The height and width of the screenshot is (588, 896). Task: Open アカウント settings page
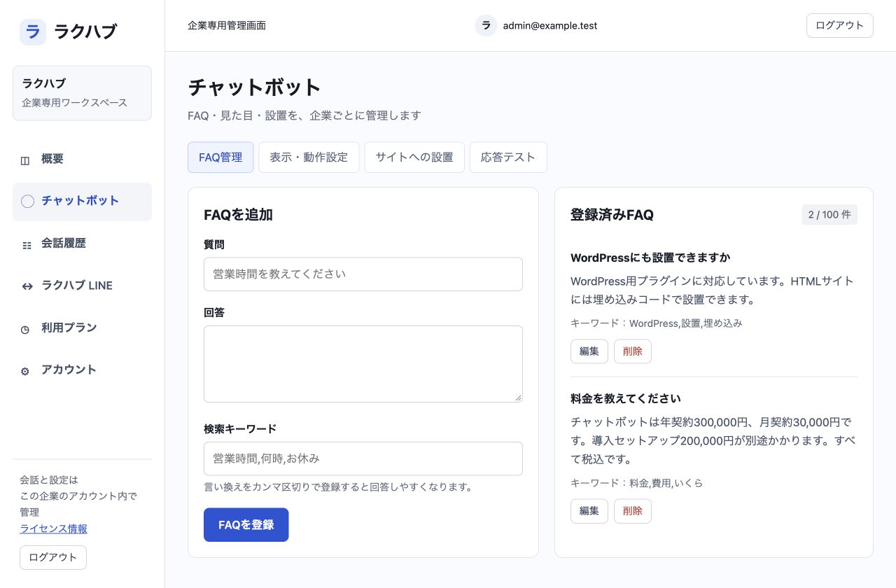(82, 370)
